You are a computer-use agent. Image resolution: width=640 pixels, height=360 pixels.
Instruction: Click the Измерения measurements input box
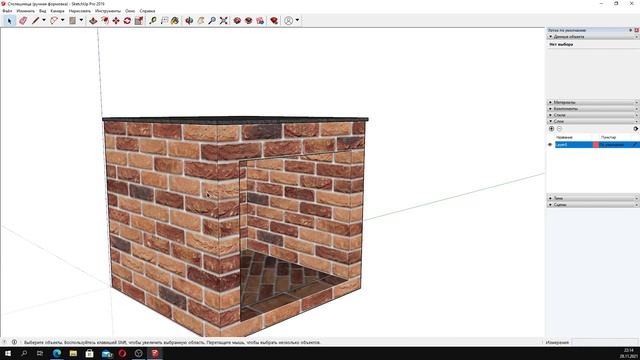[x=605, y=342]
